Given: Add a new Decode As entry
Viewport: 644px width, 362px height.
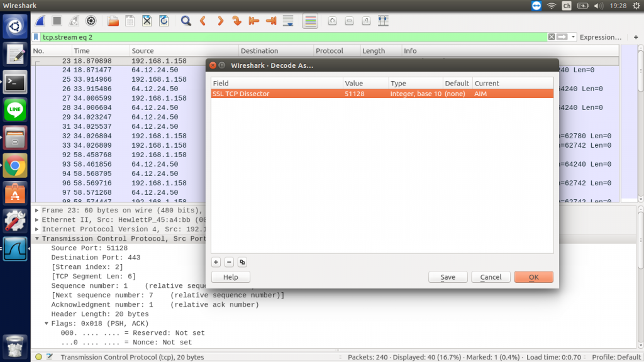Looking at the screenshot, I should coord(216,262).
